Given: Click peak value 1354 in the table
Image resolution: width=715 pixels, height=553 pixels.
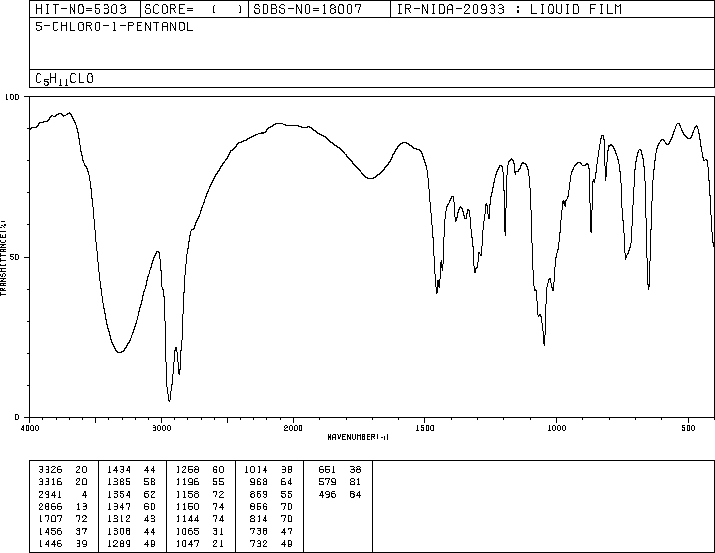Looking at the screenshot, I should tap(119, 494).
